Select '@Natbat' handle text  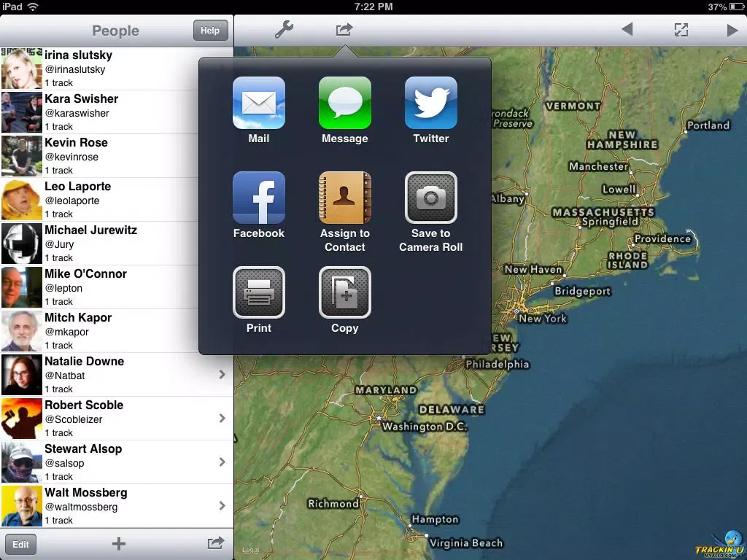pos(65,376)
